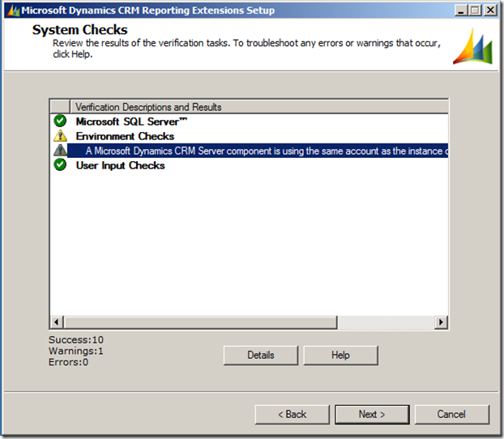Click the Help button
The image size is (504, 439).
(340, 355)
